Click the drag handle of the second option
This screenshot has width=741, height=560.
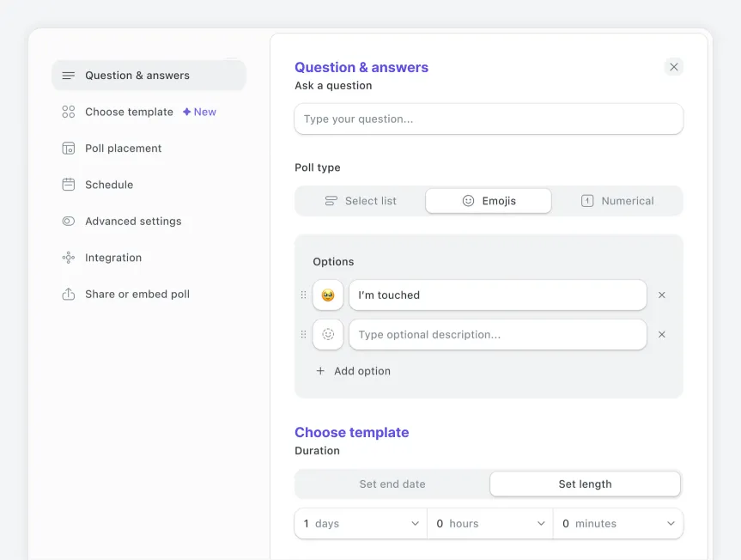click(303, 335)
